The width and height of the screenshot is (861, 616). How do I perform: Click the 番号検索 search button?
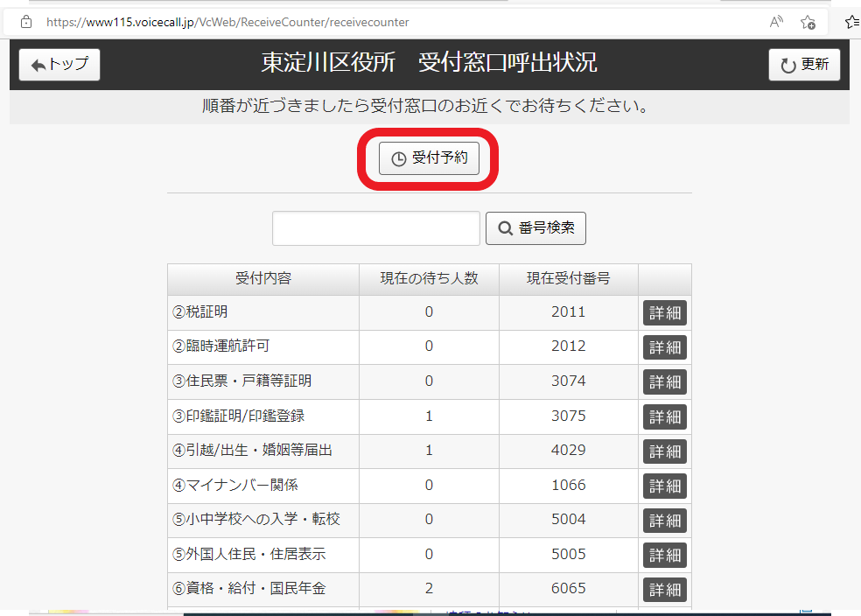pos(535,227)
